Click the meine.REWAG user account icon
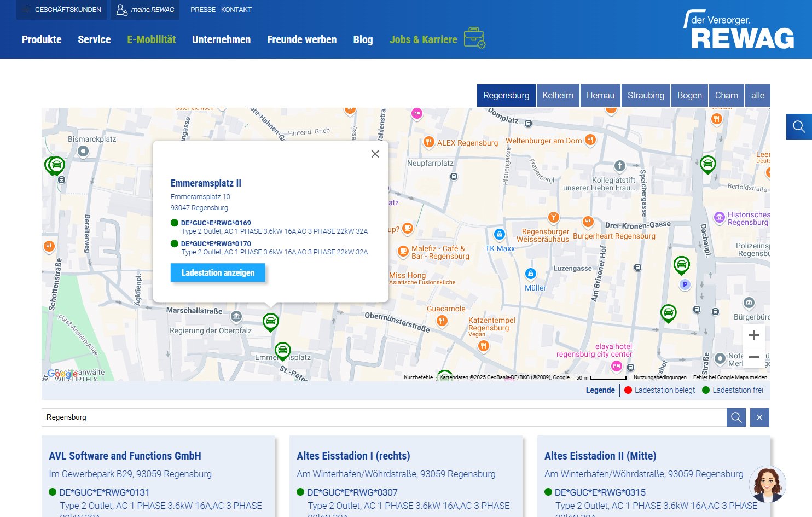 click(x=121, y=9)
